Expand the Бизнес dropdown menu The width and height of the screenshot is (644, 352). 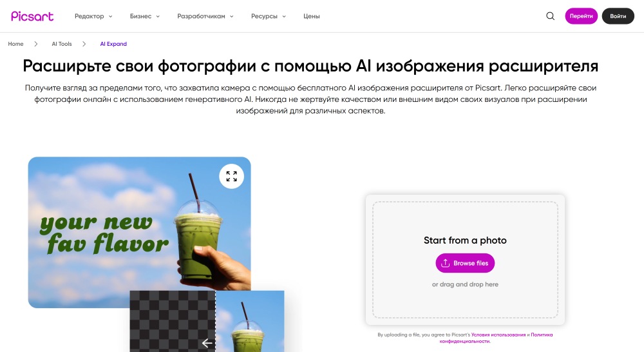point(144,16)
